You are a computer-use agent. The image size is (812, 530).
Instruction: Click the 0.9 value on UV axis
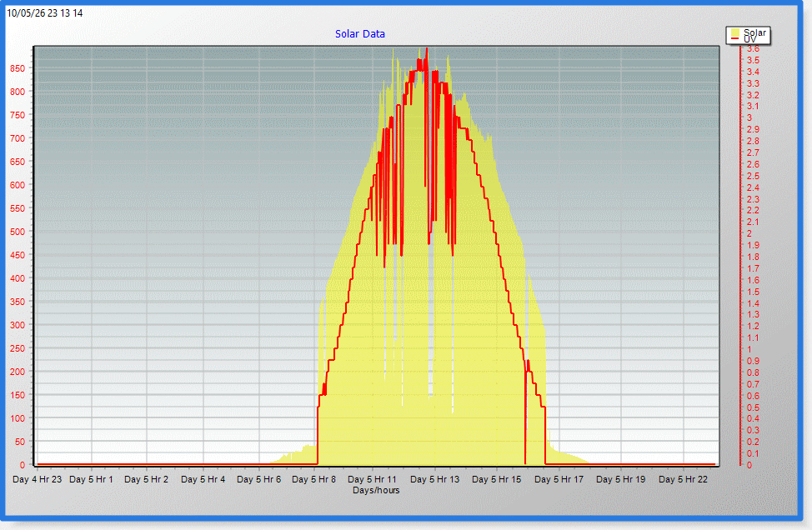(x=753, y=362)
